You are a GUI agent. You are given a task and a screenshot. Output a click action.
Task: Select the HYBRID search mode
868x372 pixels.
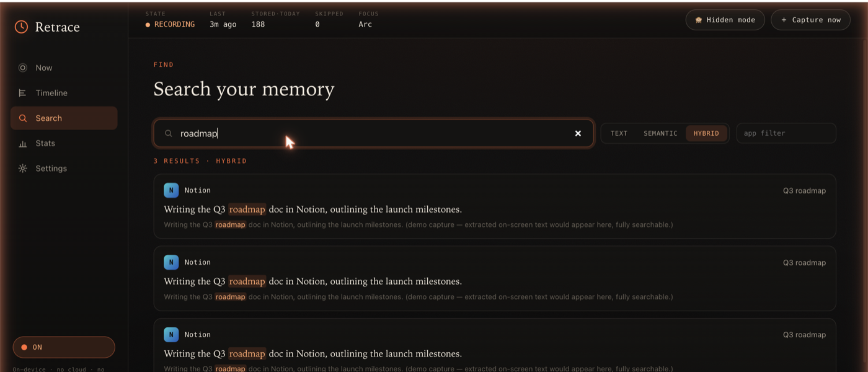click(706, 133)
